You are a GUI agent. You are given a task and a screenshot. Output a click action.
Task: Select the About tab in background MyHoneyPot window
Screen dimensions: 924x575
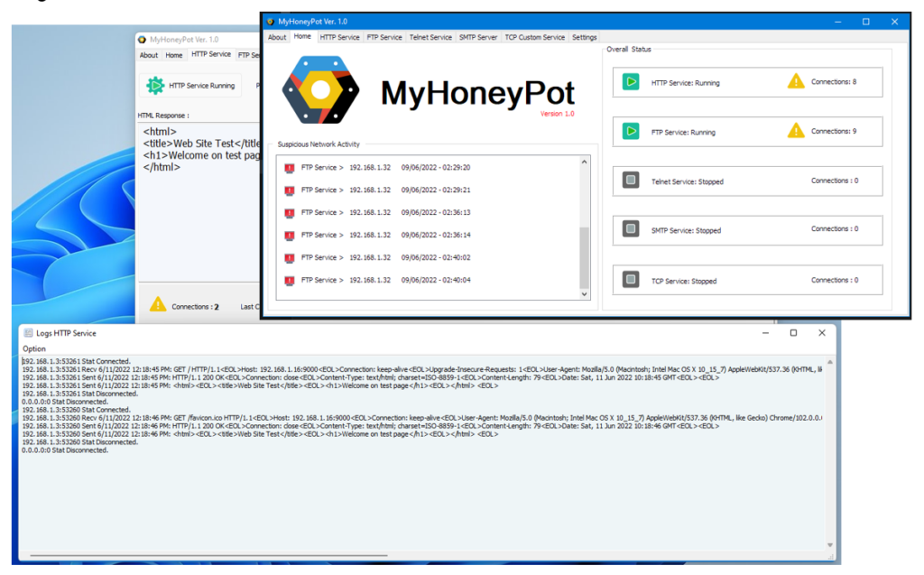[x=149, y=55]
